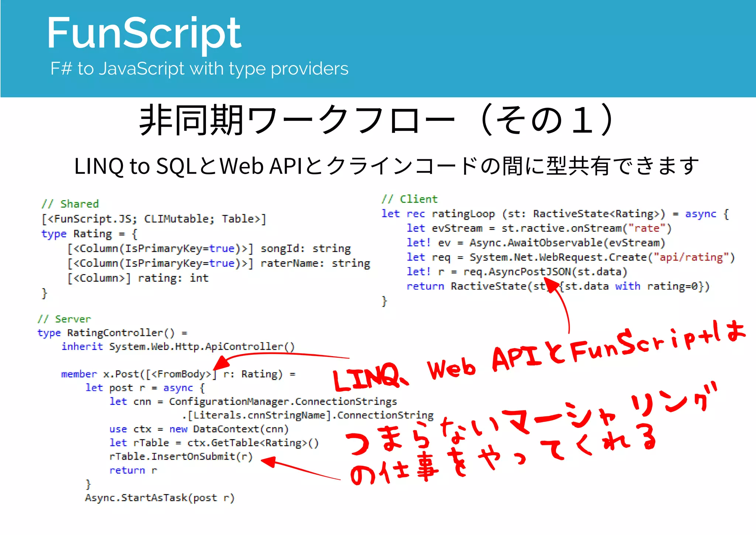Click the 'rTable.InsertOnSubmit(r)' line

(181, 457)
